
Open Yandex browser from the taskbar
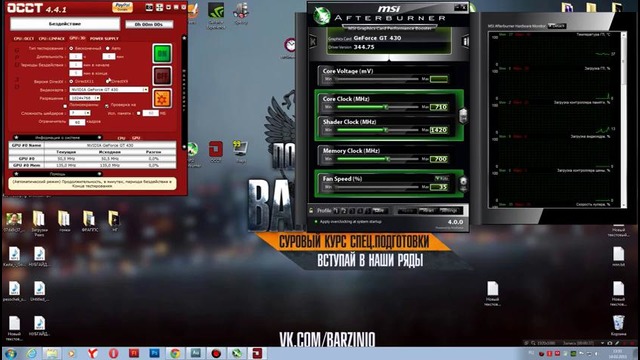[93, 353]
